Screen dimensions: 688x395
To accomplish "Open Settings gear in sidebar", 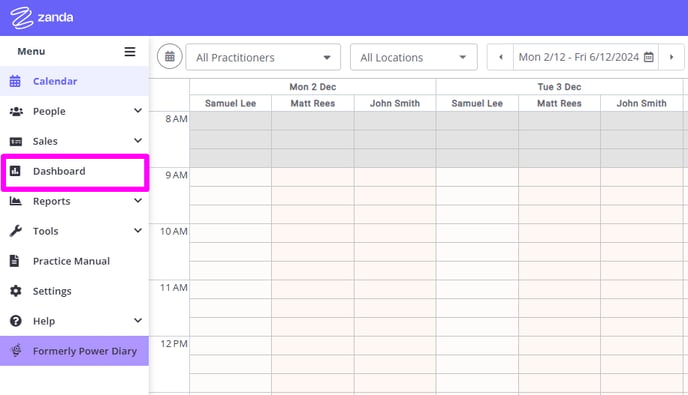I will (16, 291).
